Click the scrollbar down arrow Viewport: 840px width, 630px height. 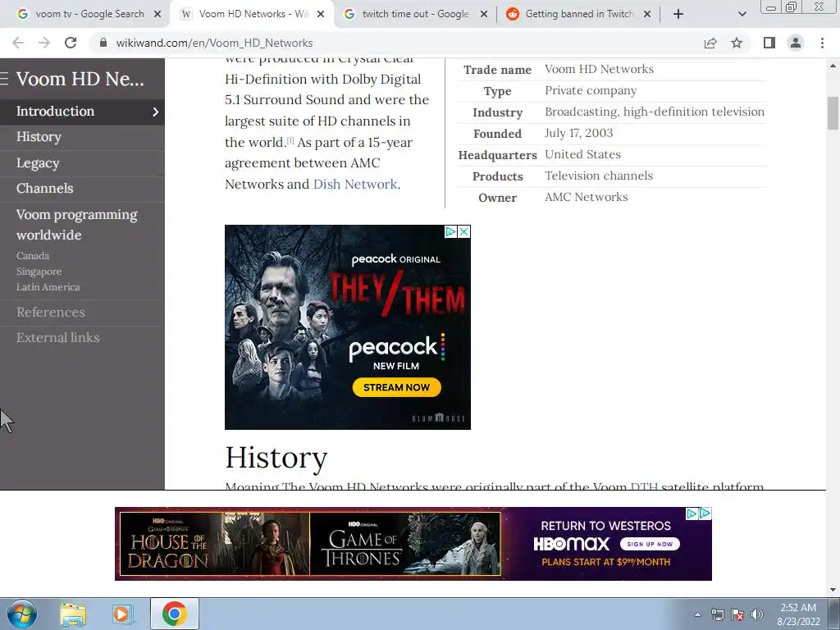click(833, 590)
